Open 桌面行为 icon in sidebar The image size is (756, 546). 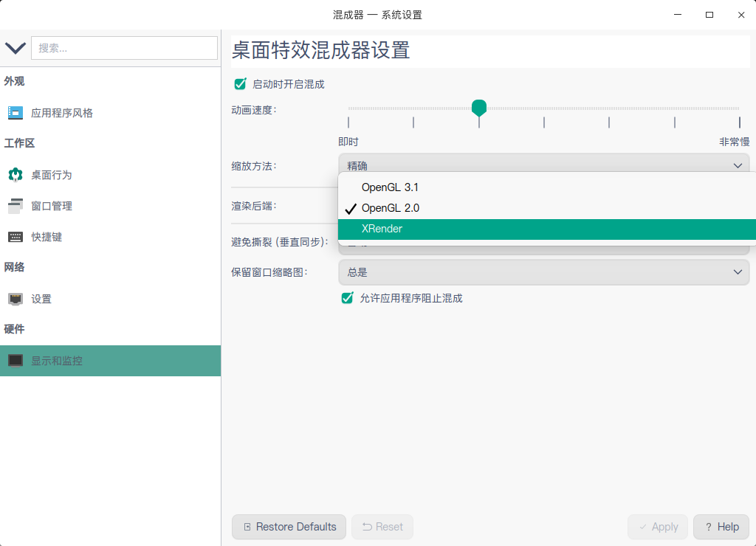point(16,174)
